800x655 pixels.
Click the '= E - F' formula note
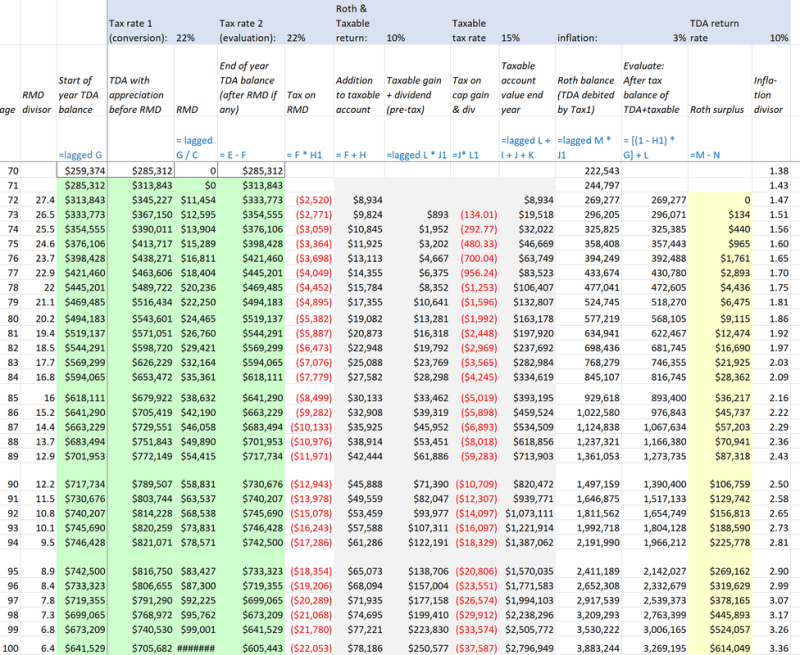pos(235,155)
